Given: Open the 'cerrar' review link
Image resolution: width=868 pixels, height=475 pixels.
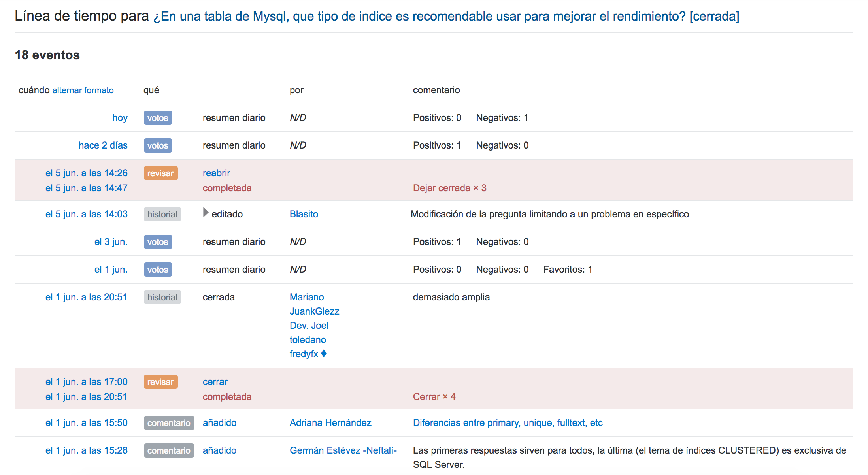Looking at the screenshot, I should tap(215, 382).
